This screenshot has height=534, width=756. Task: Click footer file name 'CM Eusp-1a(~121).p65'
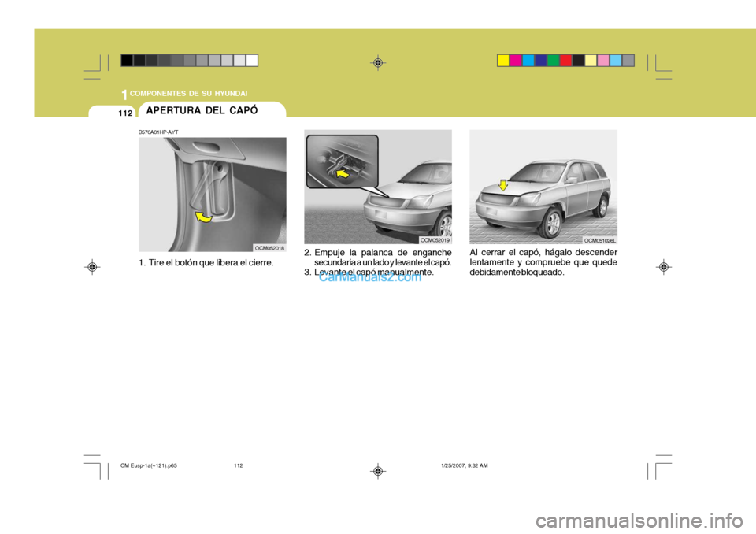click(149, 466)
